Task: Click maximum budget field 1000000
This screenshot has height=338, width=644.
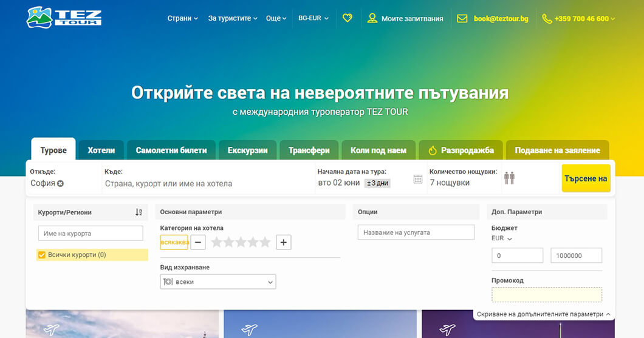Action: click(x=576, y=255)
